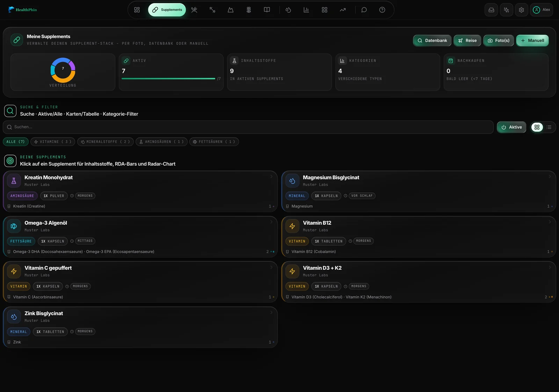
Task: Click the Datenbank button
Action: [x=432, y=41]
